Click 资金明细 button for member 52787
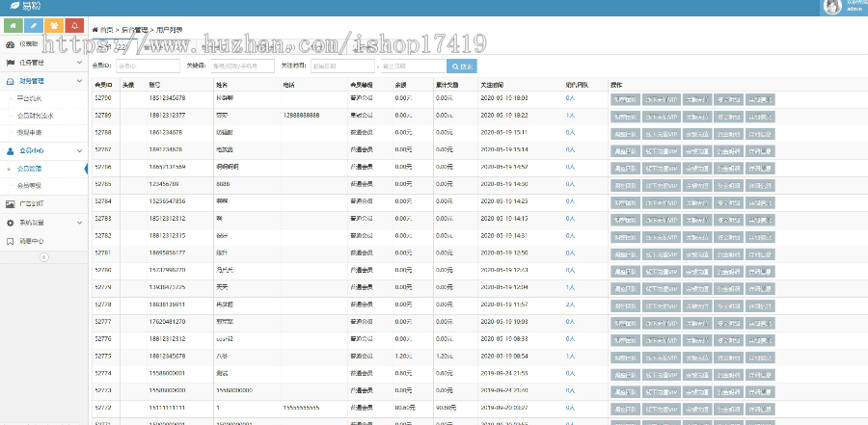The height and width of the screenshot is (425, 868). [728, 151]
